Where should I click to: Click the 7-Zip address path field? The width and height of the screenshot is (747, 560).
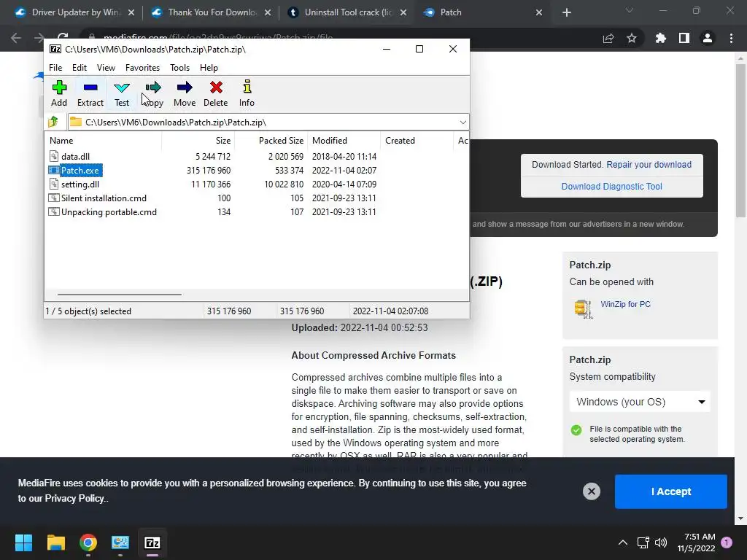pos(268,122)
